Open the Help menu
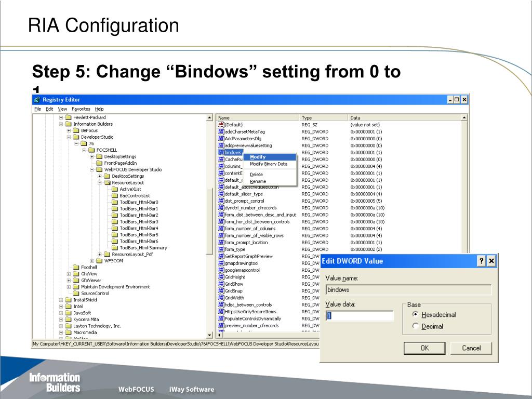The height and width of the screenshot is (399, 532). pos(99,109)
